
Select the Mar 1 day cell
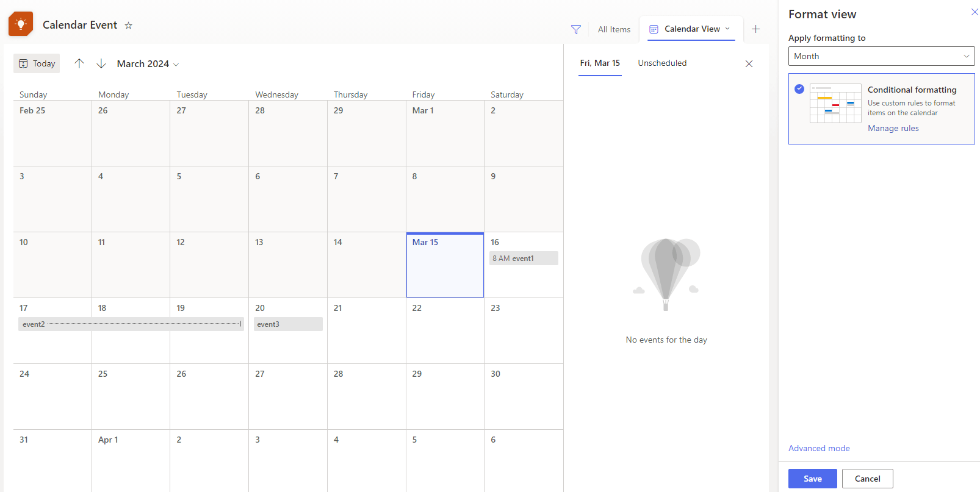coord(445,133)
